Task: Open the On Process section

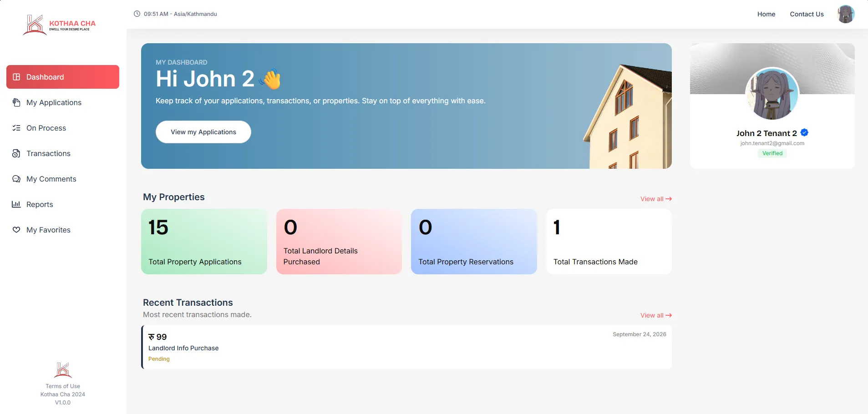Action: pos(63,128)
